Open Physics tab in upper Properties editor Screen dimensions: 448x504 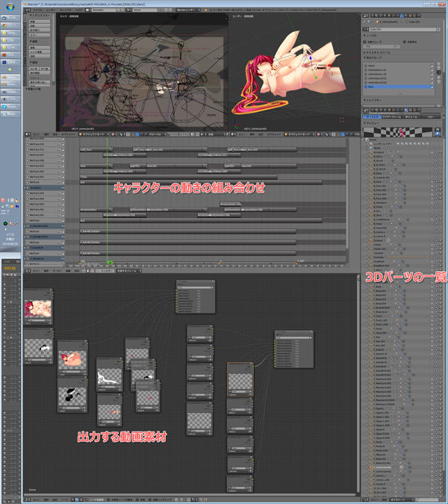(418, 16)
